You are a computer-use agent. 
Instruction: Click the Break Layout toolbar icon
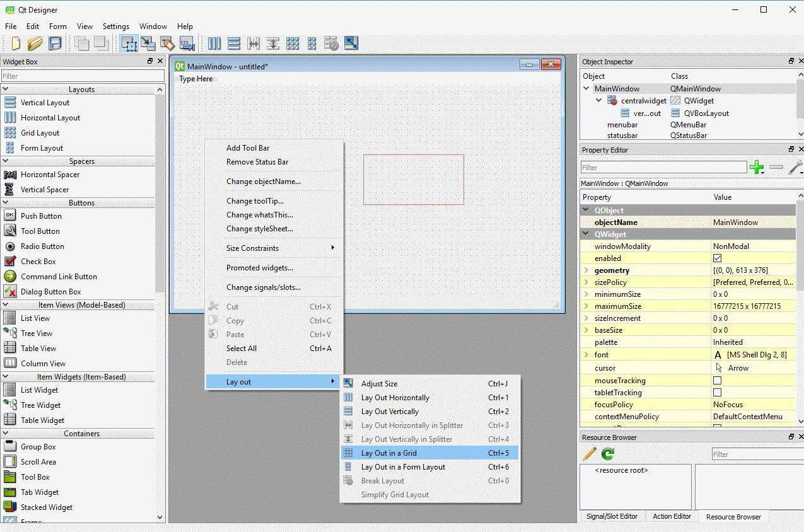coord(332,43)
